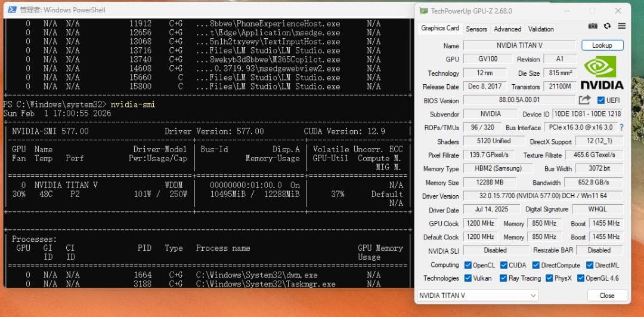Click the BIOS share/export icon
This screenshot has width=644, height=317.
pyautogui.click(x=584, y=100)
